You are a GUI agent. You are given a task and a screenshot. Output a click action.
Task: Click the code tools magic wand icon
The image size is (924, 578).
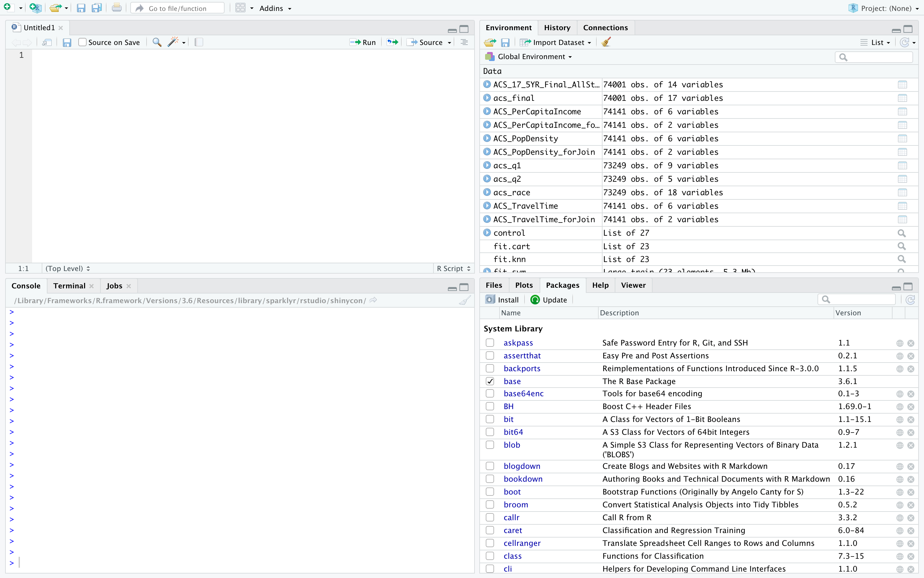click(173, 42)
